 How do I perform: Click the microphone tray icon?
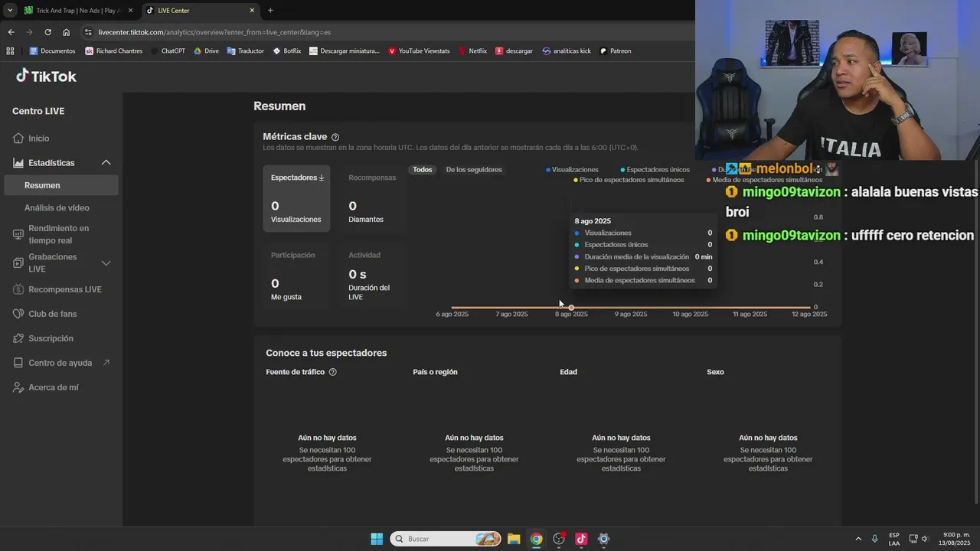(874, 539)
